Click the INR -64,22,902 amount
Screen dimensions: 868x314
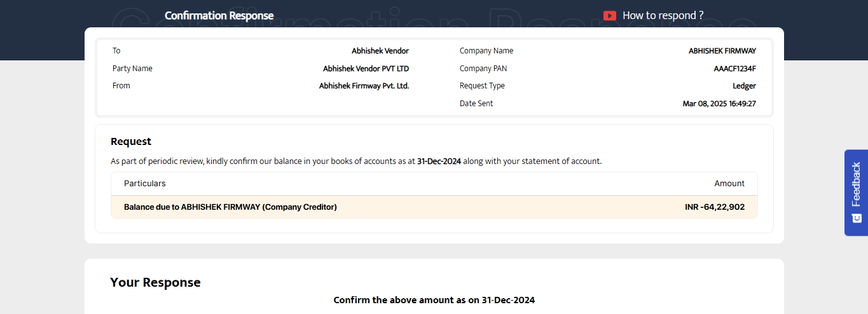point(710,207)
